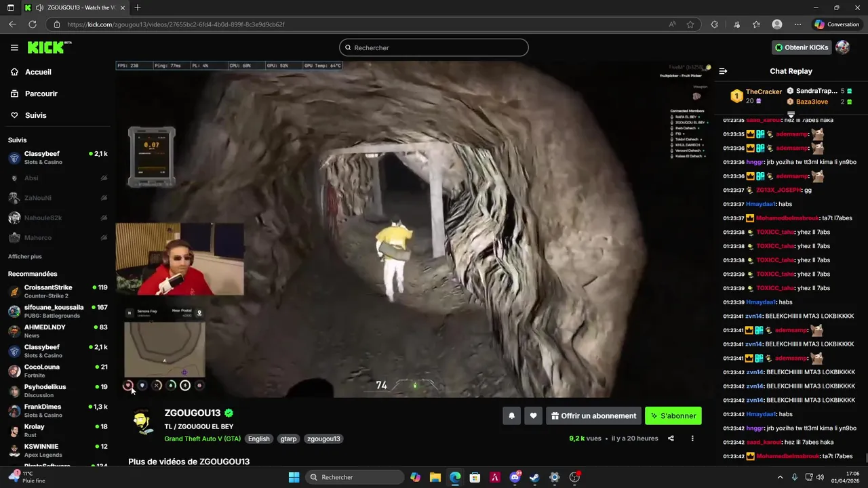Click the Kick Rechercher search field
The width and height of the screenshot is (868, 488).
click(434, 47)
